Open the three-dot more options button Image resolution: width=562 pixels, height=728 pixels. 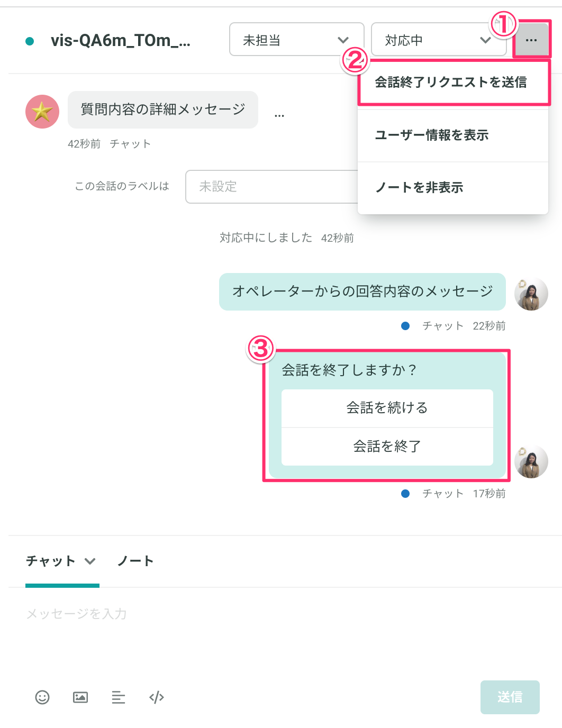pyautogui.click(x=531, y=40)
